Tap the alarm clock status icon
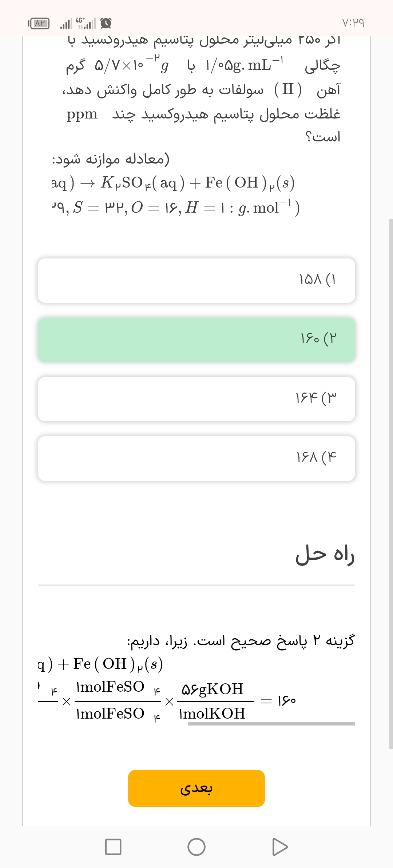The height and width of the screenshot is (868, 393). tap(106, 24)
